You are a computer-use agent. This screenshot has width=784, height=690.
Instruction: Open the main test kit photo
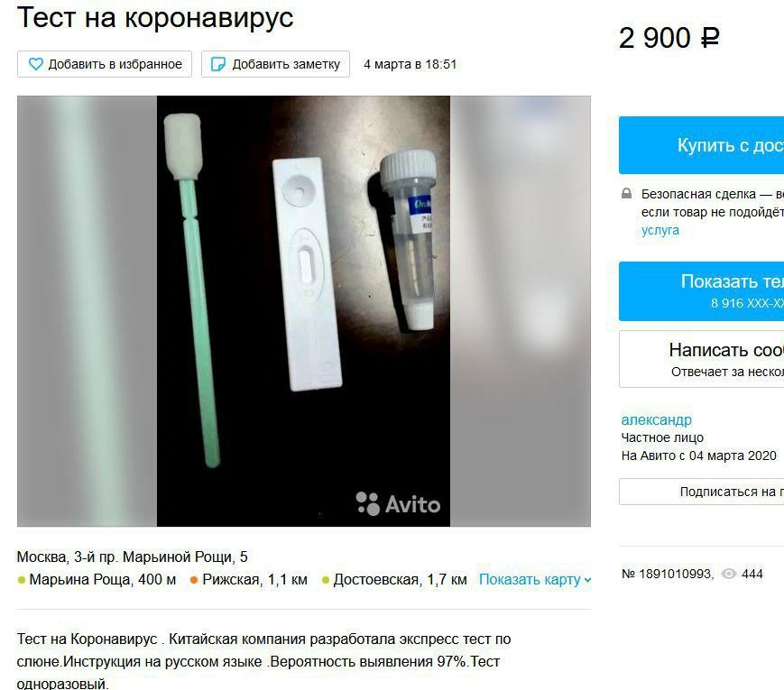pos(303,311)
